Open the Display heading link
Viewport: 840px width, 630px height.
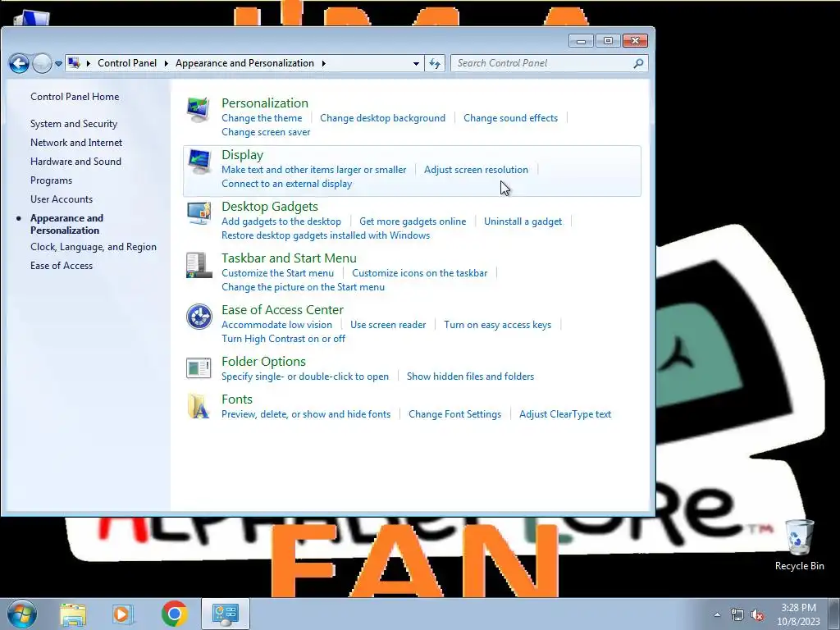242,155
